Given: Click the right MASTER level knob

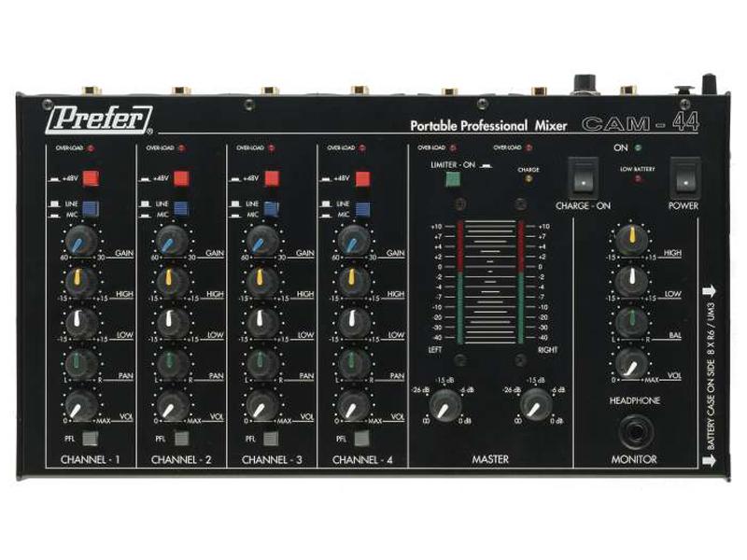Looking at the screenshot, I should pos(535,403).
